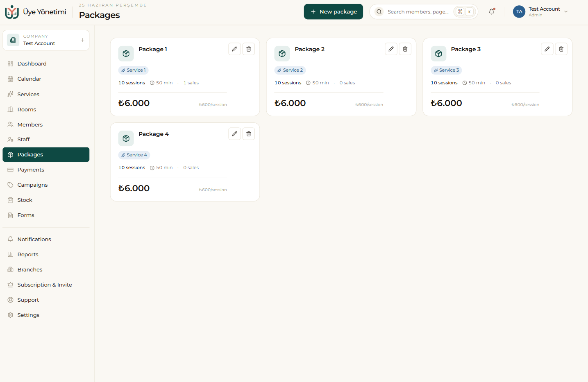Open Subscription & Invite
Screen dimensions: 588x382
(x=46, y=285)
